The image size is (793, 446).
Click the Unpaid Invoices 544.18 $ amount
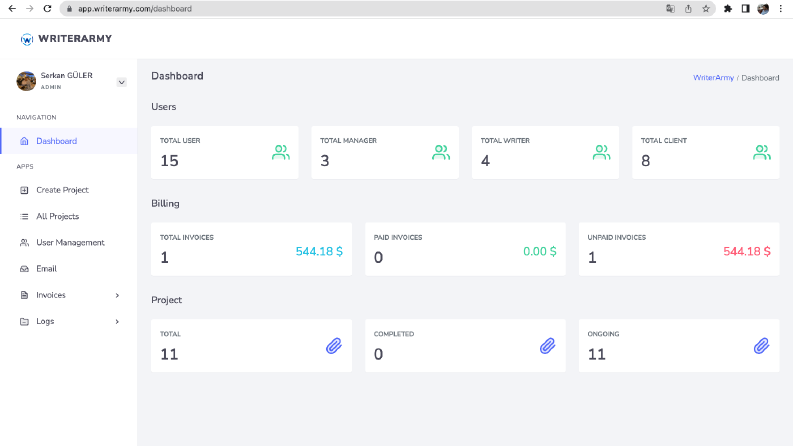point(746,251)
